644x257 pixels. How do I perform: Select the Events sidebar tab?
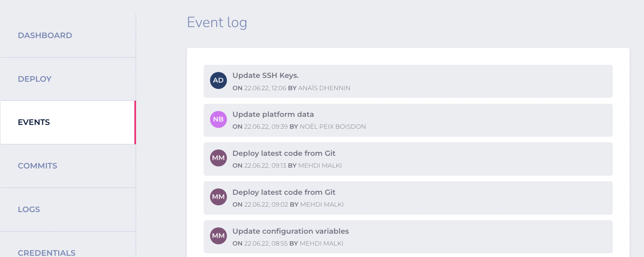coord(68,122)
